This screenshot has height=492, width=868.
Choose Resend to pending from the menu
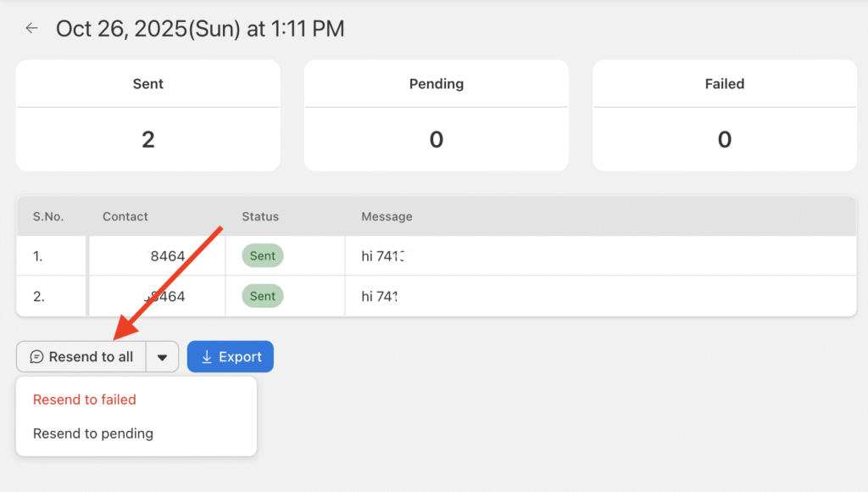point(93,433)
